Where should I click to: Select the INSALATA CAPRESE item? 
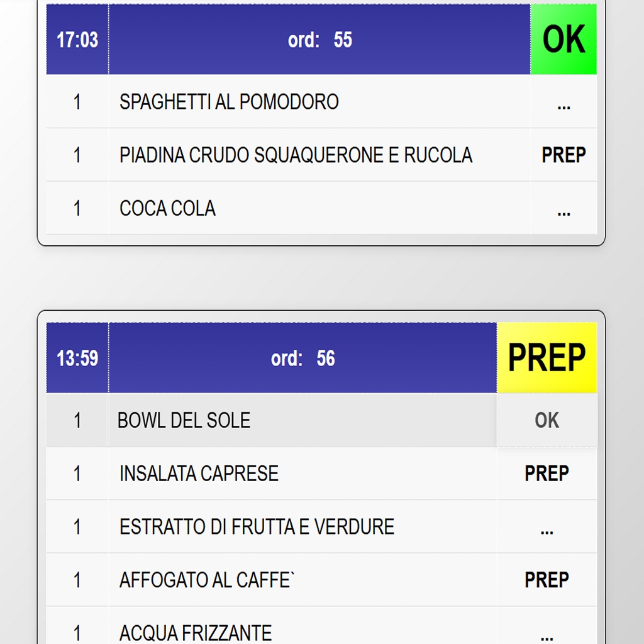[x=199, y=474]
